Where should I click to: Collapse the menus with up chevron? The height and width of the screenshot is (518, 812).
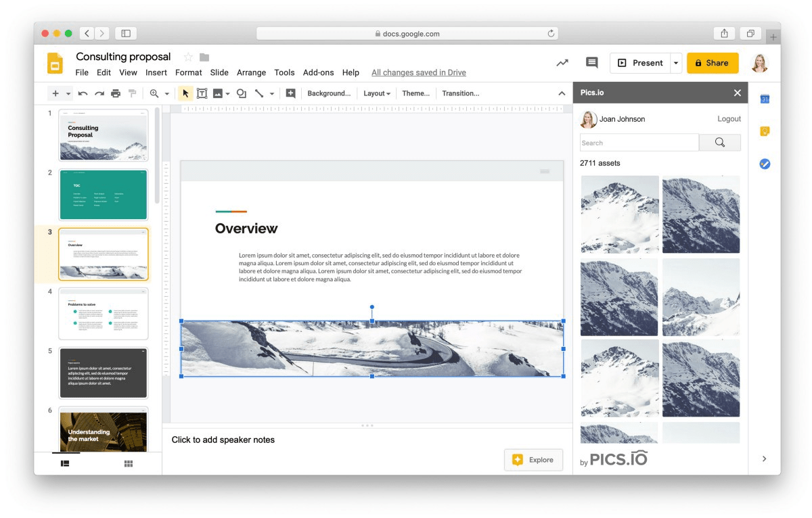[x=562, y=93]
